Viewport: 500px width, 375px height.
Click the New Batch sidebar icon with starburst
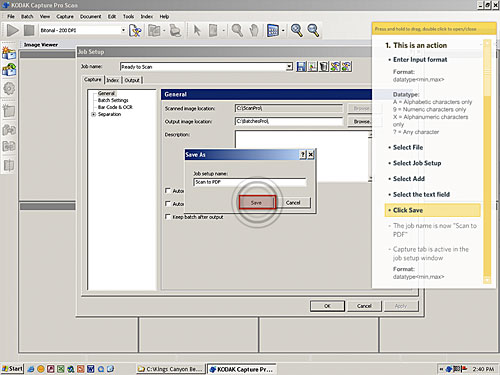9,53
